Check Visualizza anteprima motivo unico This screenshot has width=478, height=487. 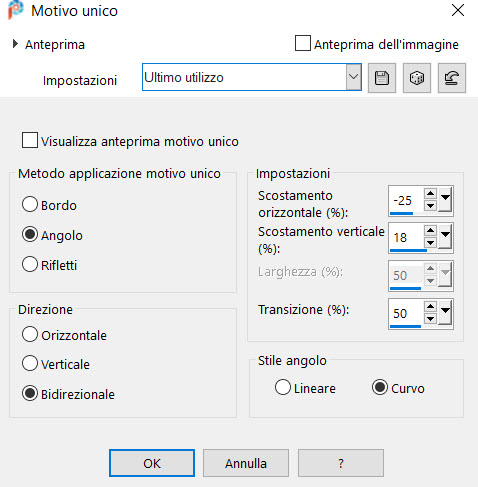(x=30, y=140)
